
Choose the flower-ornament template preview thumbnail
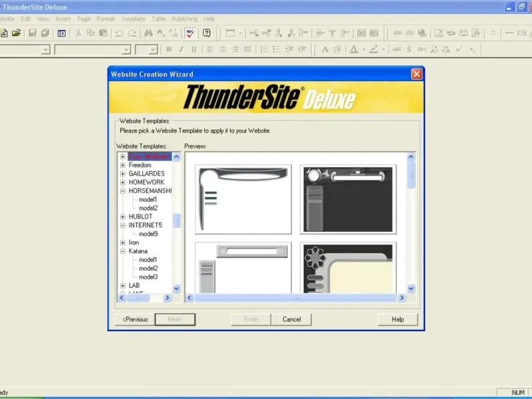(348, 268)
